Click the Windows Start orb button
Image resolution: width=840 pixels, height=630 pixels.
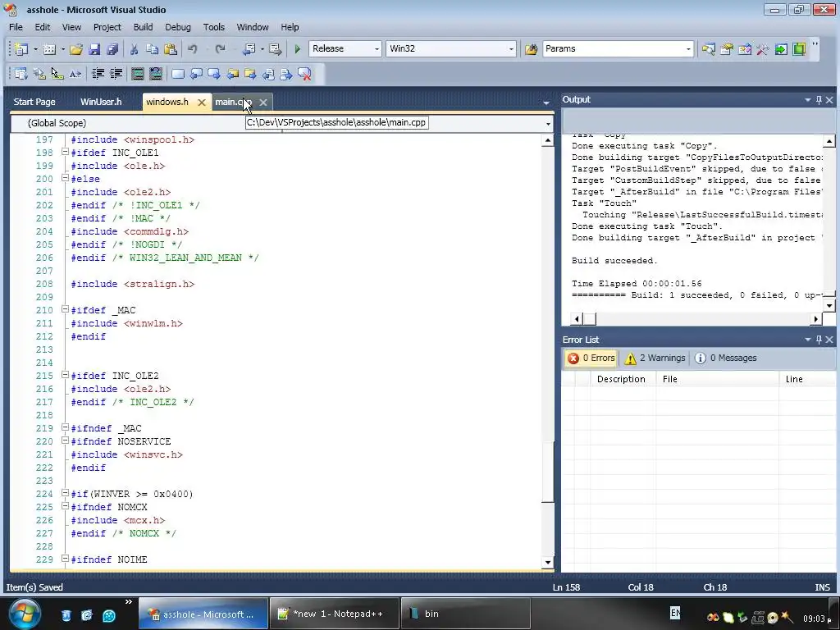pyautogui.click(x=24, y=614)
